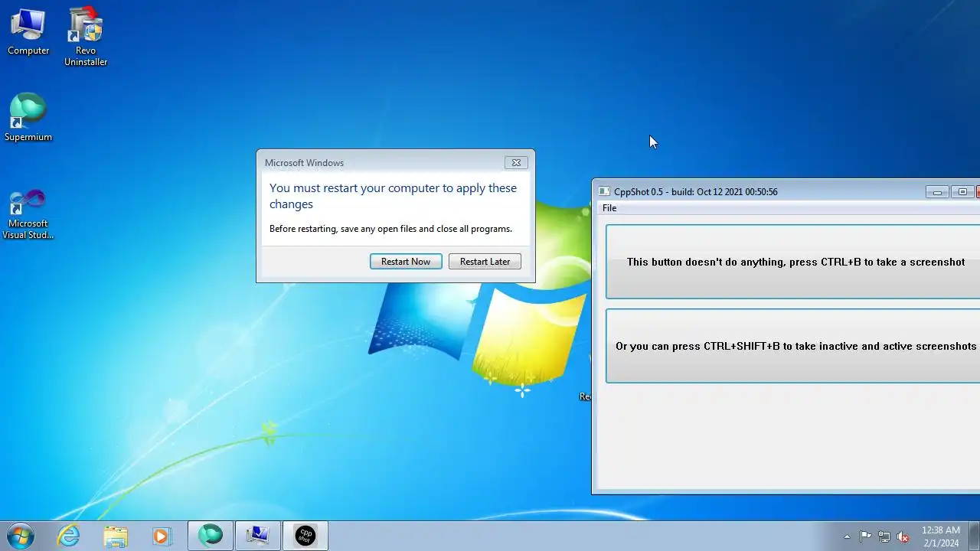980x551 pixels.
Task: Click the CTRL+B screenshot info button
Action: tap(793, 262)
